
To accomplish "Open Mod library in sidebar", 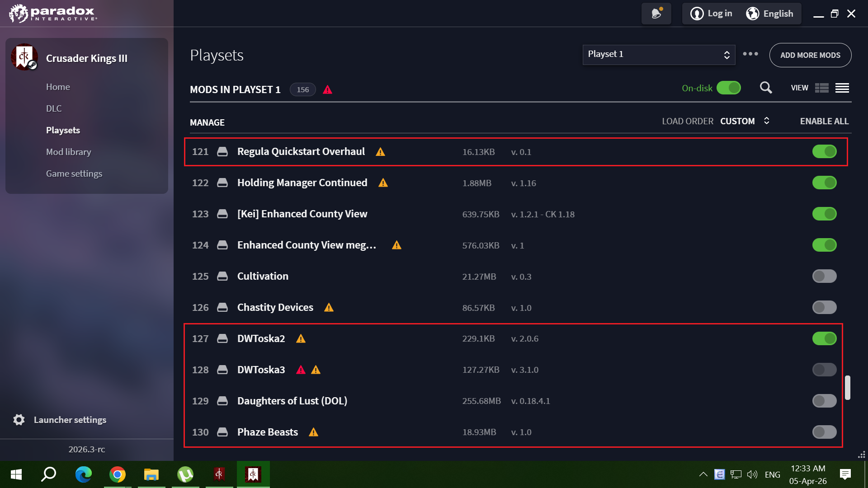I will tap(68, 152).
